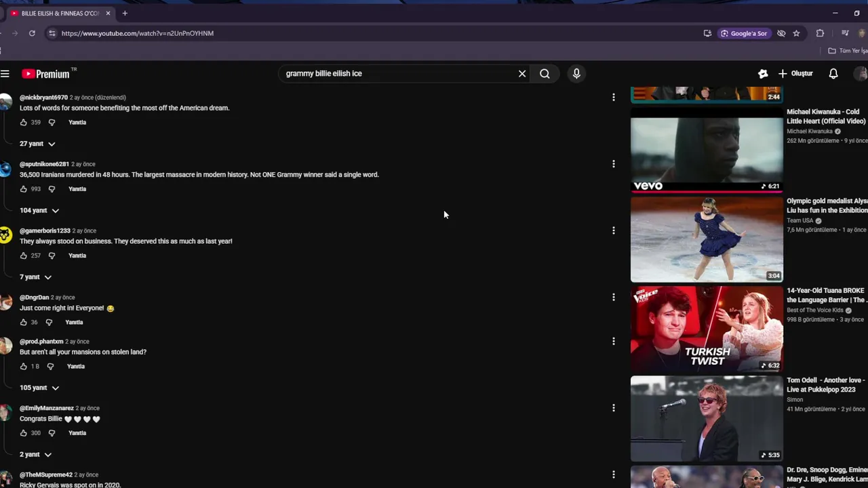Dislike the comment by @nickbryant6970

pyautogui.click(x=52, y=122)
